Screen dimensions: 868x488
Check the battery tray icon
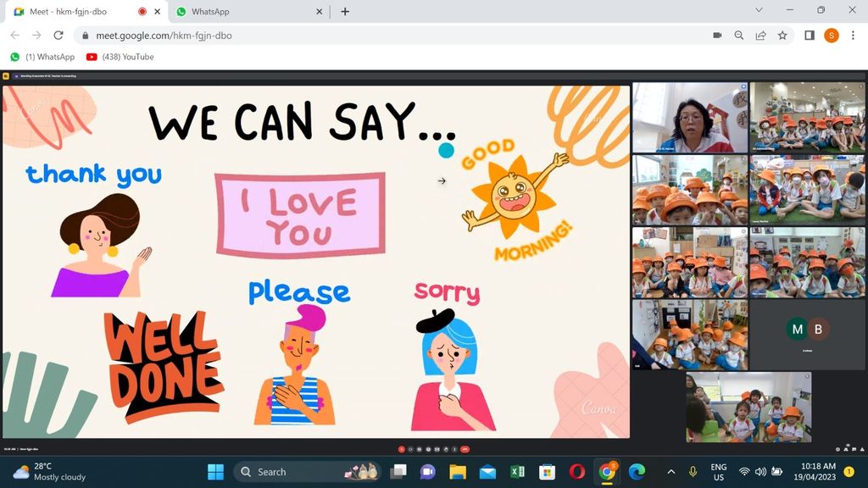pyautogui.click(x=777, y=472)
